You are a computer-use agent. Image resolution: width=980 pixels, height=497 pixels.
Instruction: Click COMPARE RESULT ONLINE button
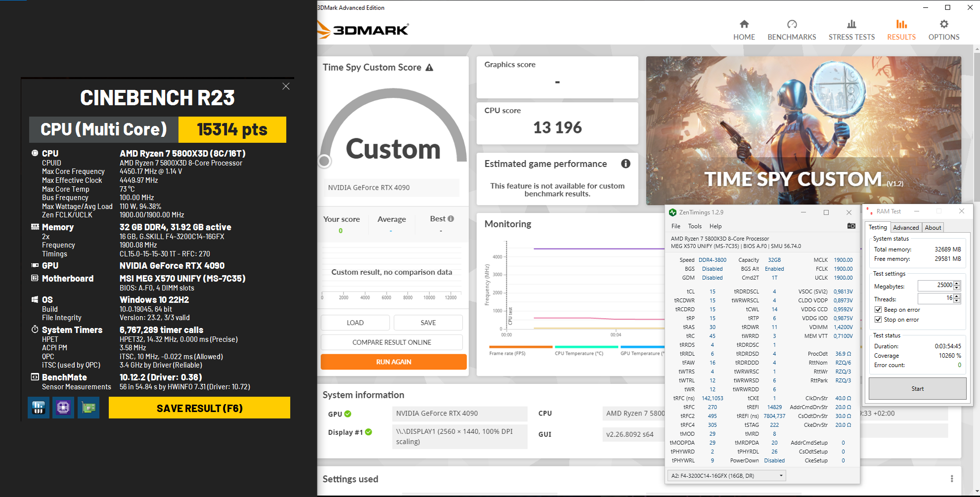392,342
